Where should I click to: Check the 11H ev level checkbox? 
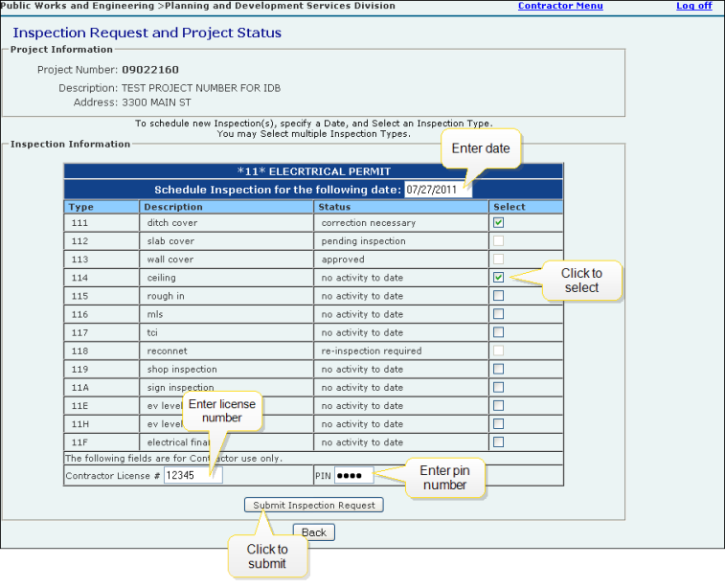click(498, 423)
